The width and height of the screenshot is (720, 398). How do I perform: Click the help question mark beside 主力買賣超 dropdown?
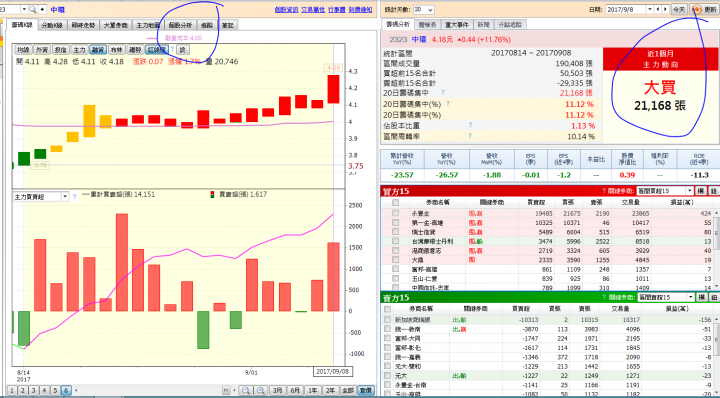click(74, 196)
